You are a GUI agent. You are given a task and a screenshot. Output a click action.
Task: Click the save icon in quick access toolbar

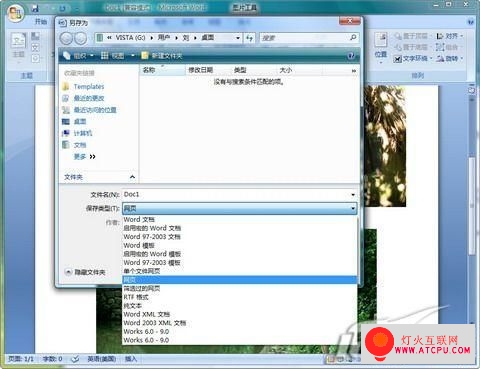pos(35,8)
